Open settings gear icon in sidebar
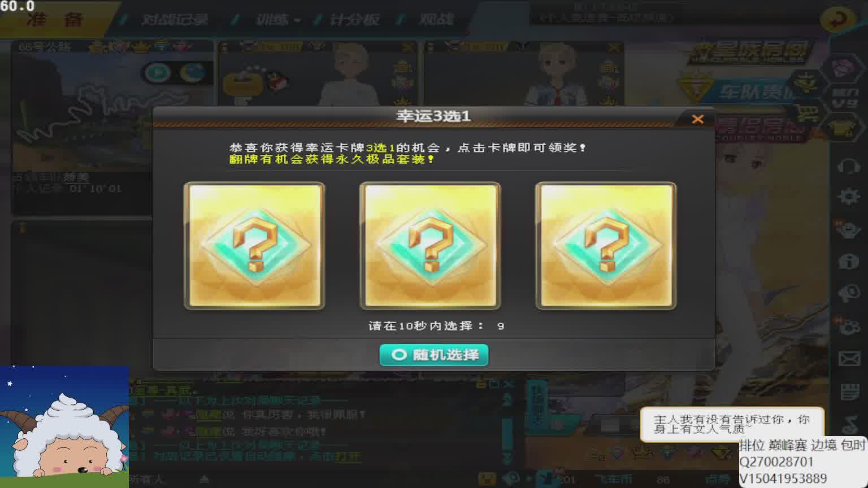Viewport: 868px width, 488px height. click(849, 197)
